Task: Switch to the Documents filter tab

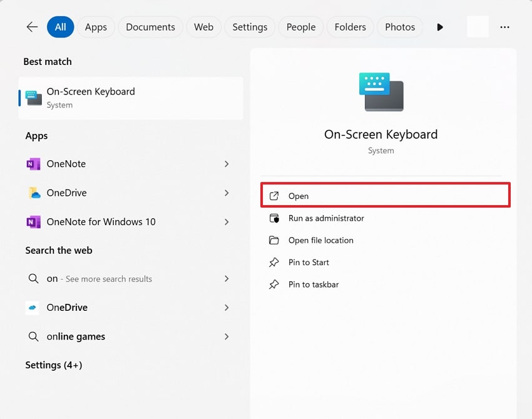Action: (150, 27)
